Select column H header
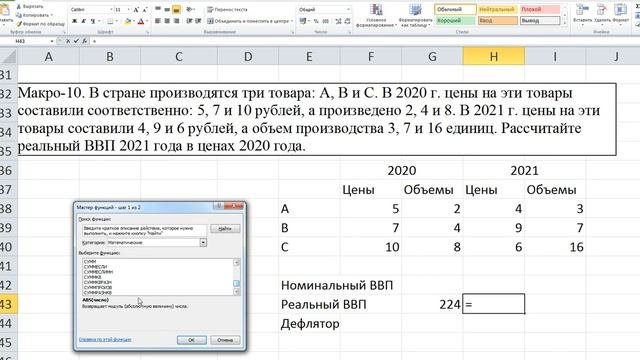 [x=494, y=56]
